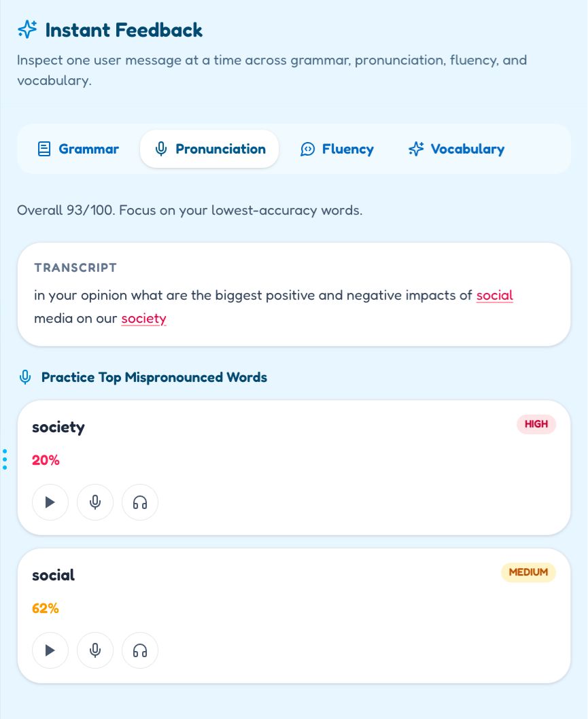Play the 'social' pronunciation audio

pyautogui.click(x=50, y=650)
